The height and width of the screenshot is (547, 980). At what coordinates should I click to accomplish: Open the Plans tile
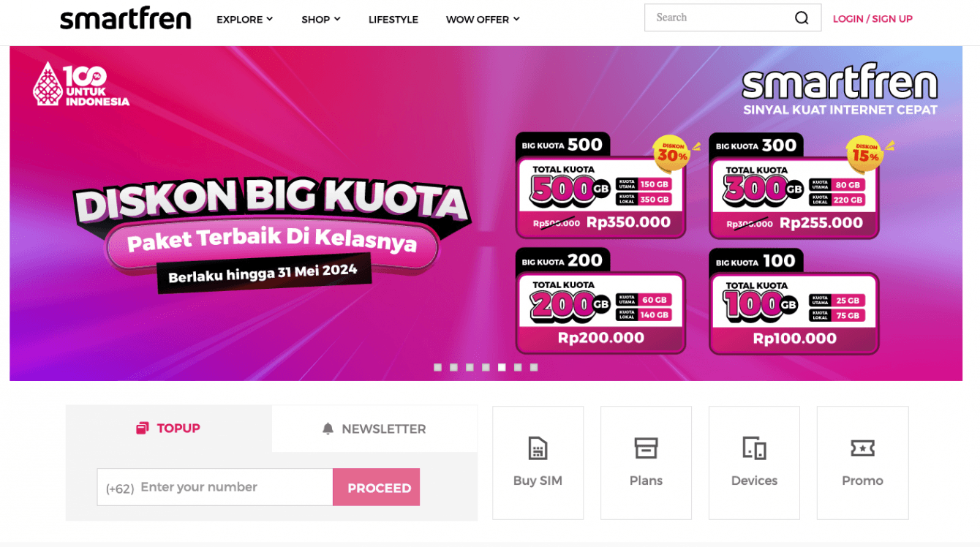click(646, 463)
